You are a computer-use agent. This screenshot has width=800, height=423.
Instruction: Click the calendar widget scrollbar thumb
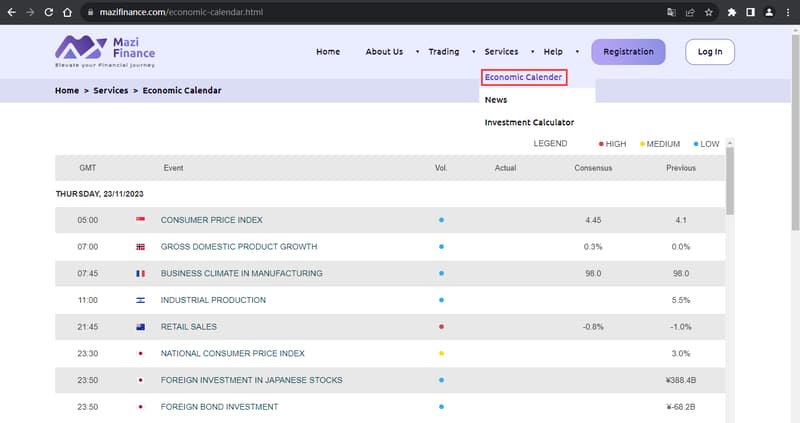[730, 181]
